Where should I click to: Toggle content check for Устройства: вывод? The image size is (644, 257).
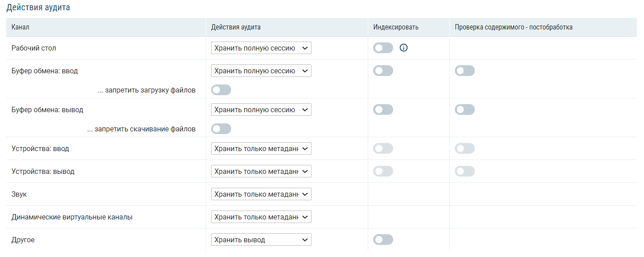pos(465,171)
